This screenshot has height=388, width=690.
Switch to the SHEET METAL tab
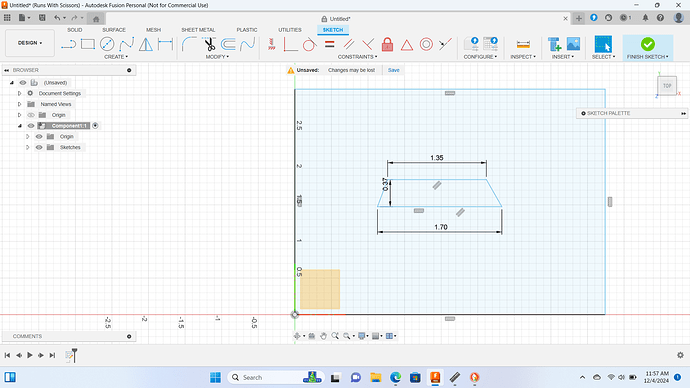pyautogui.click(x=198, y=30)
